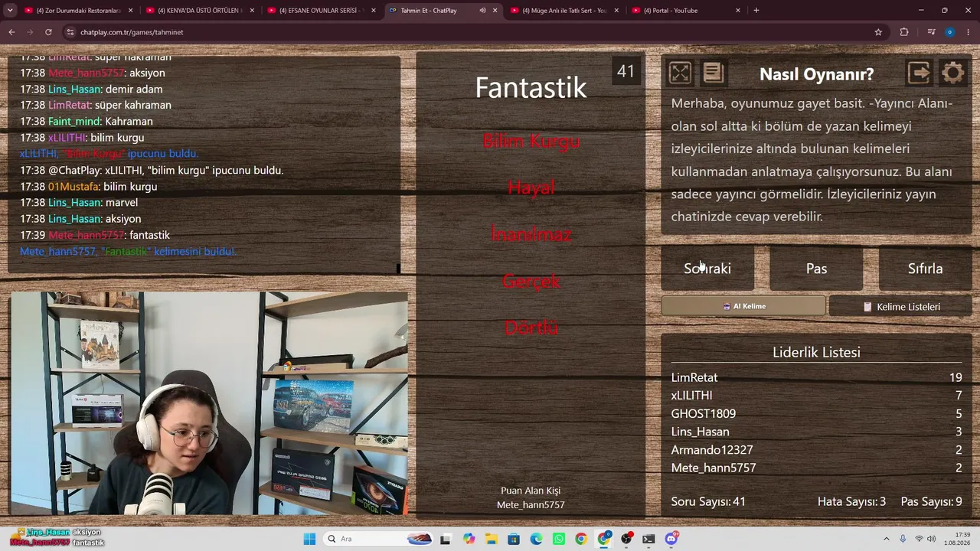980x551 pixels.
Task: Expand the hidden system tray icons chevron
Action: [887, 539]
